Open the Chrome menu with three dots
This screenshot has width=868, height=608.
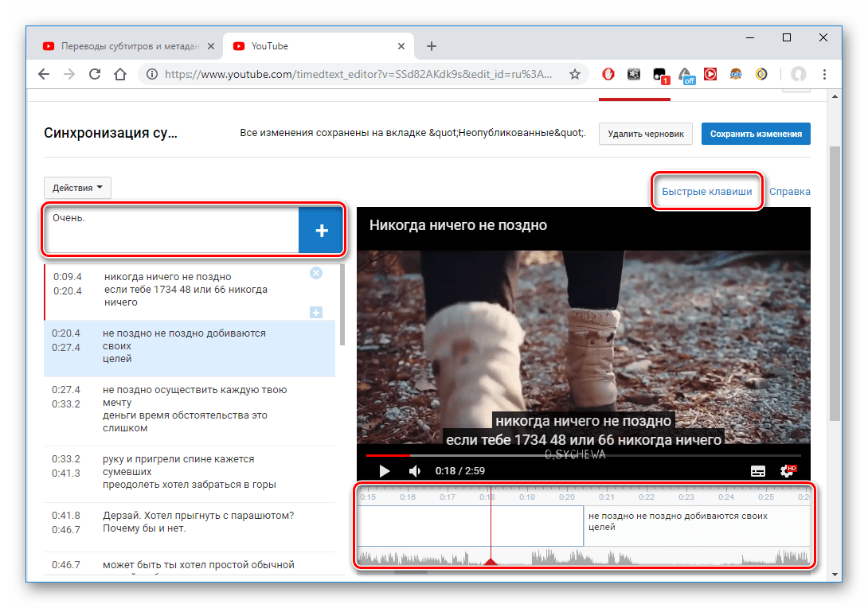[x=824, y=73]
